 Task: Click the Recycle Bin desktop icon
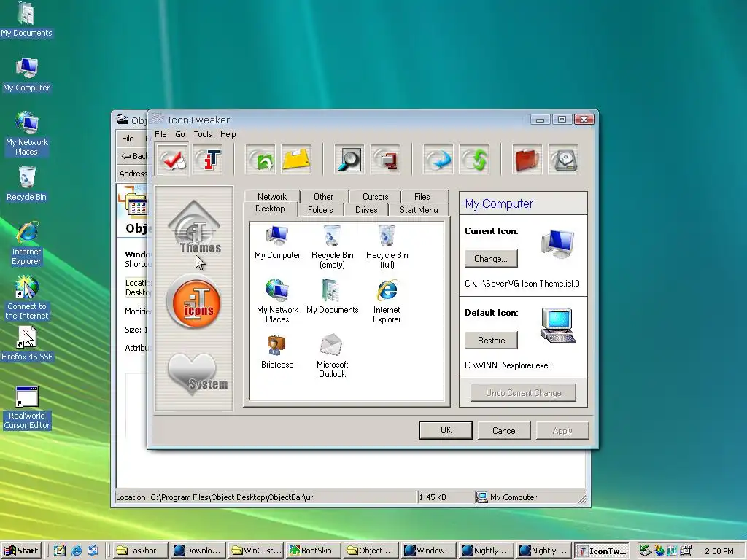[x=27, y=184]
